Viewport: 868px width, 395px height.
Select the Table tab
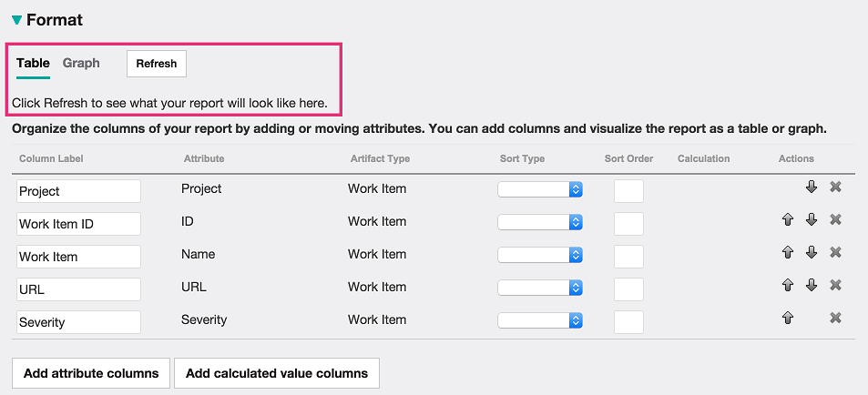(33, 64)
